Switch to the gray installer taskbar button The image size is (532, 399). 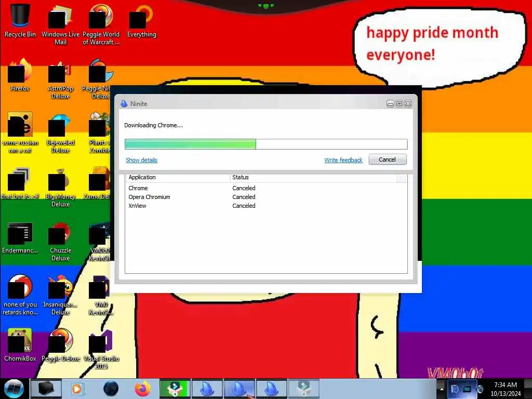303,389
